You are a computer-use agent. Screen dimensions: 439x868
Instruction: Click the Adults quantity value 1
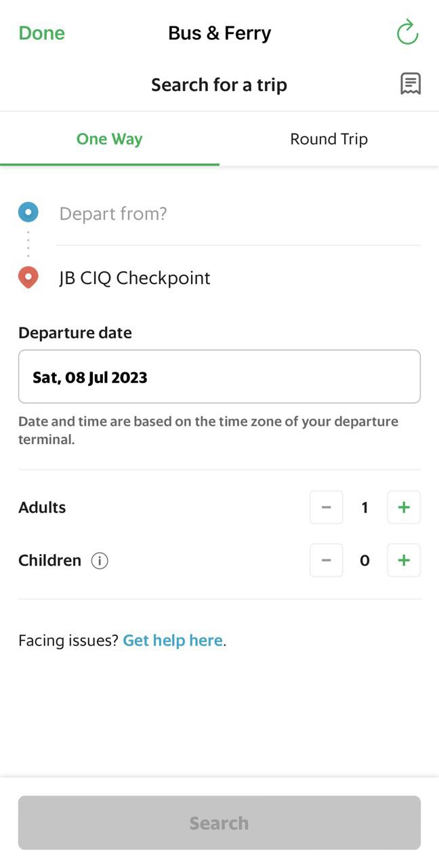pos(364,507)
